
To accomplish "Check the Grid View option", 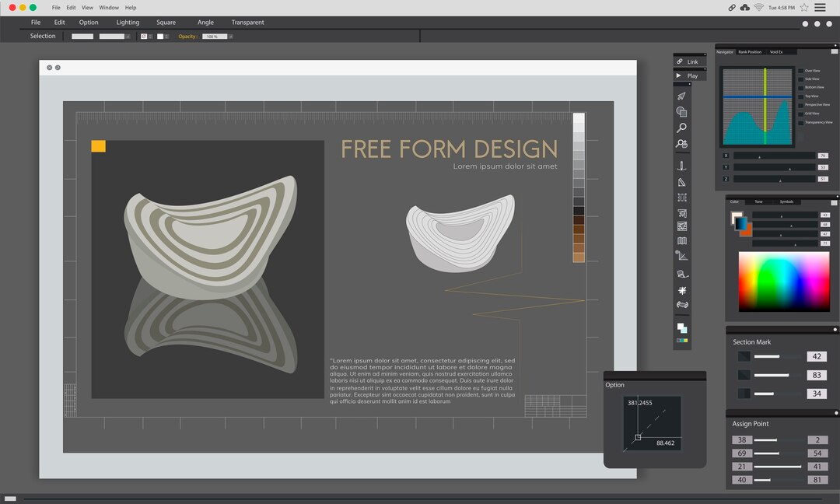I will (800, 114).
